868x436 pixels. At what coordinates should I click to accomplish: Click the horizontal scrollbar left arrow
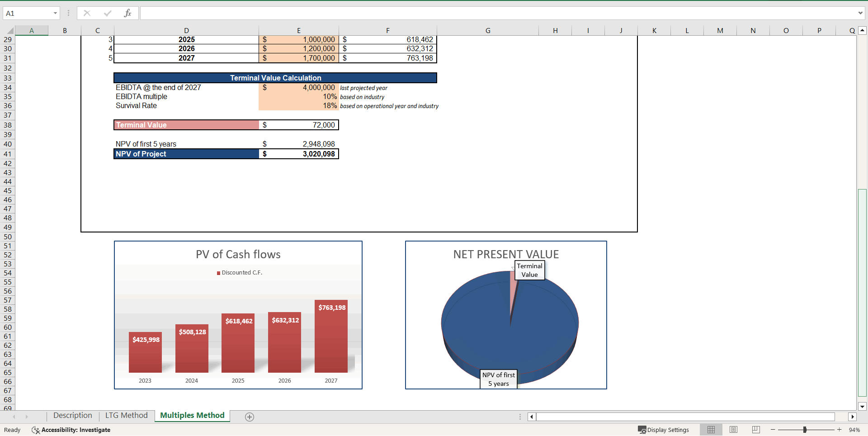click(531, 417)
